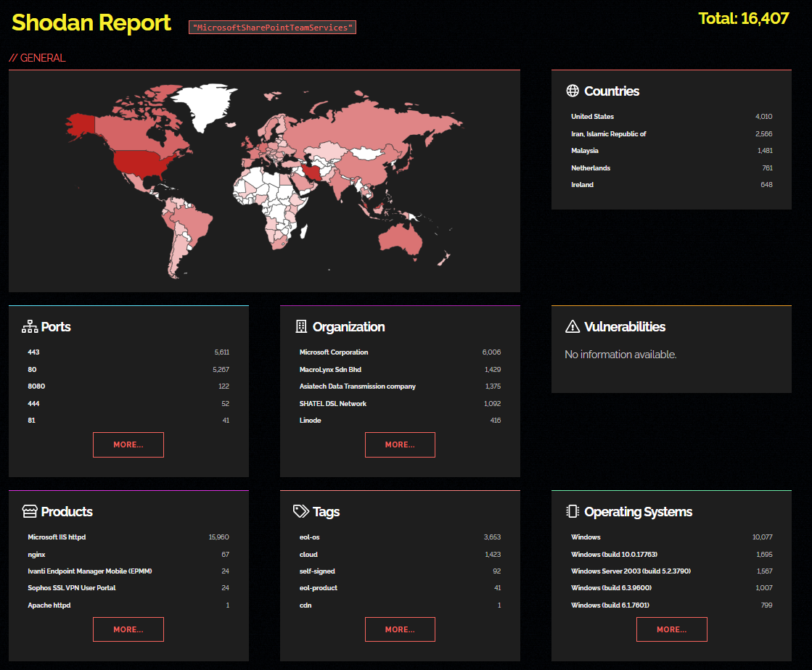Select Windows (build 6.1.7601) row
This screenshot has width=812, height=670.
[672, 605]
